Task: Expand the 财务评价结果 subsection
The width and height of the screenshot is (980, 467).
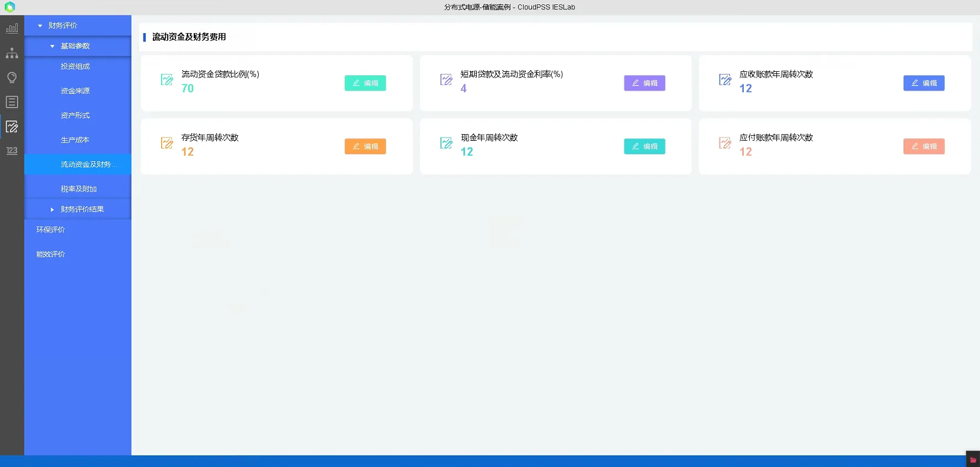Action: coord(52,209)
